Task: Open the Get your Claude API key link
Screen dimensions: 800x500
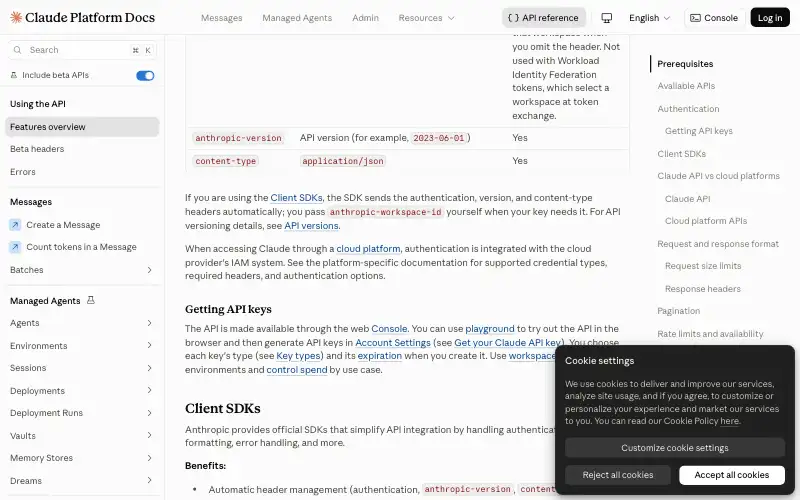Action: pos(508,343)
